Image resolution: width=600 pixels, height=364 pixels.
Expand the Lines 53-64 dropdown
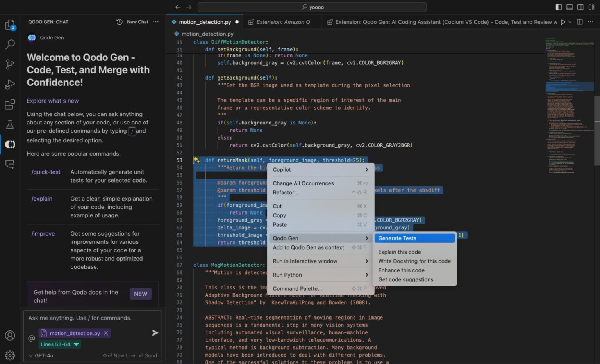(60, 344)
